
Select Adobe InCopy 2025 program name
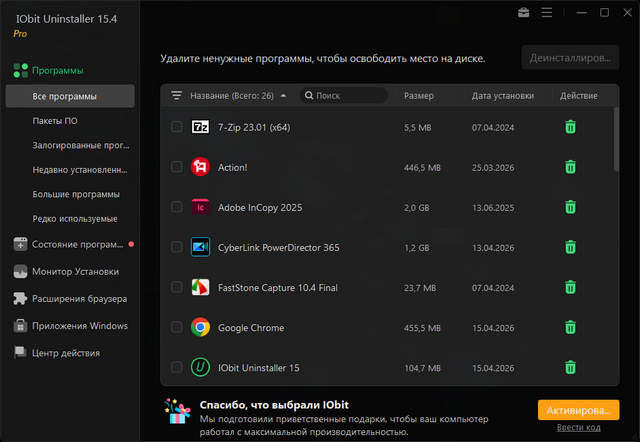pyautogui.click(x=260, y=207)
